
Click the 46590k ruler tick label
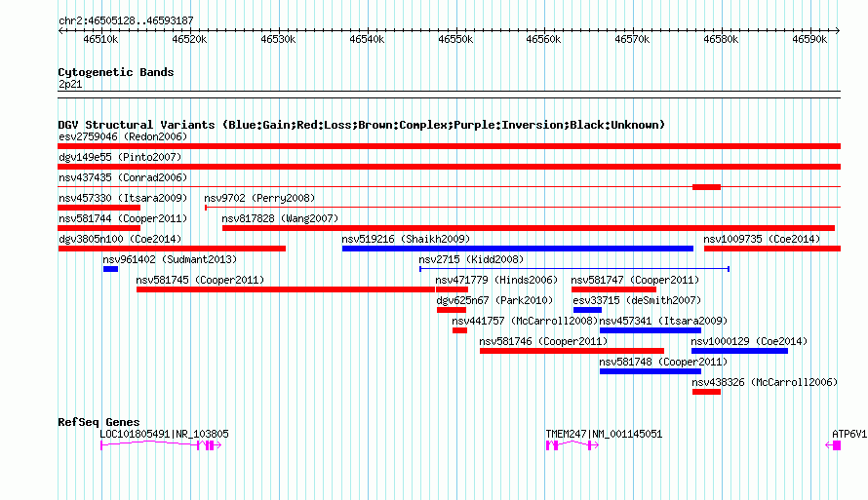809,39
